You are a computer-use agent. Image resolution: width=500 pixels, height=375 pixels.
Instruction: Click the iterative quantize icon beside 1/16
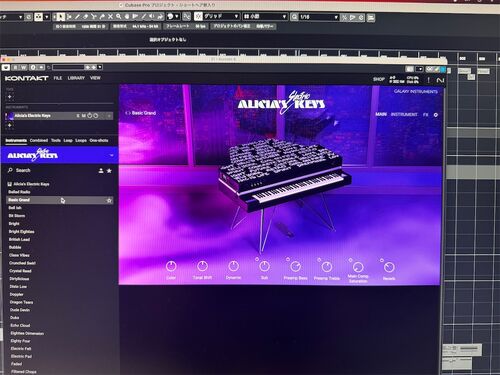coord(344,17)
